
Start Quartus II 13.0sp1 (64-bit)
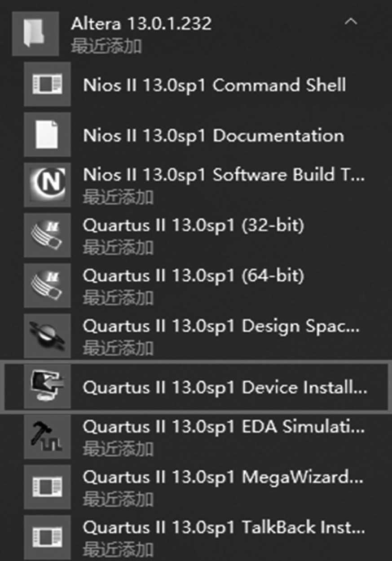(193, 275)
